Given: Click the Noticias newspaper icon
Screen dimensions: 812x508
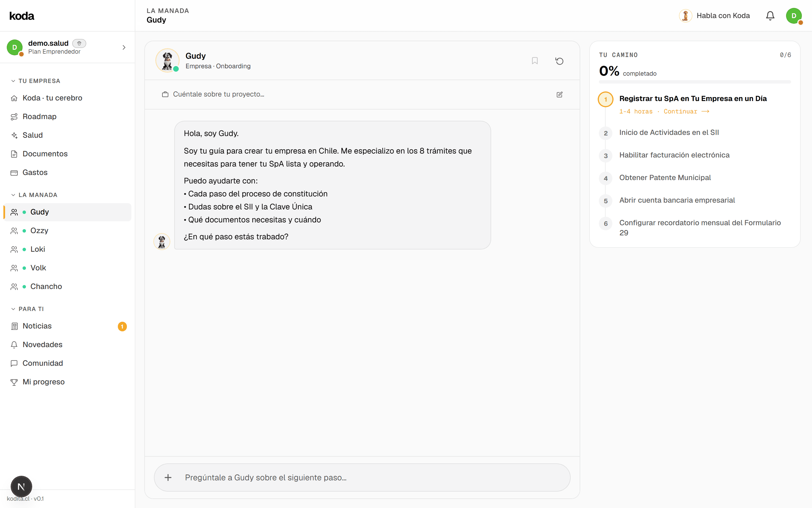Looking at the screenshot, I should 14,326.
